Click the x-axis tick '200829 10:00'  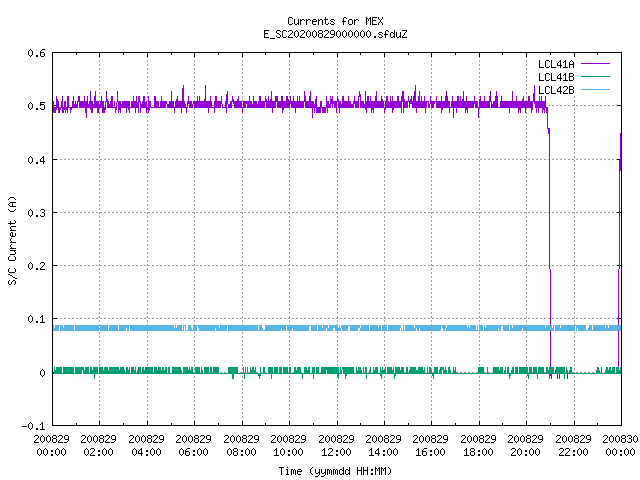pos(289,445)
